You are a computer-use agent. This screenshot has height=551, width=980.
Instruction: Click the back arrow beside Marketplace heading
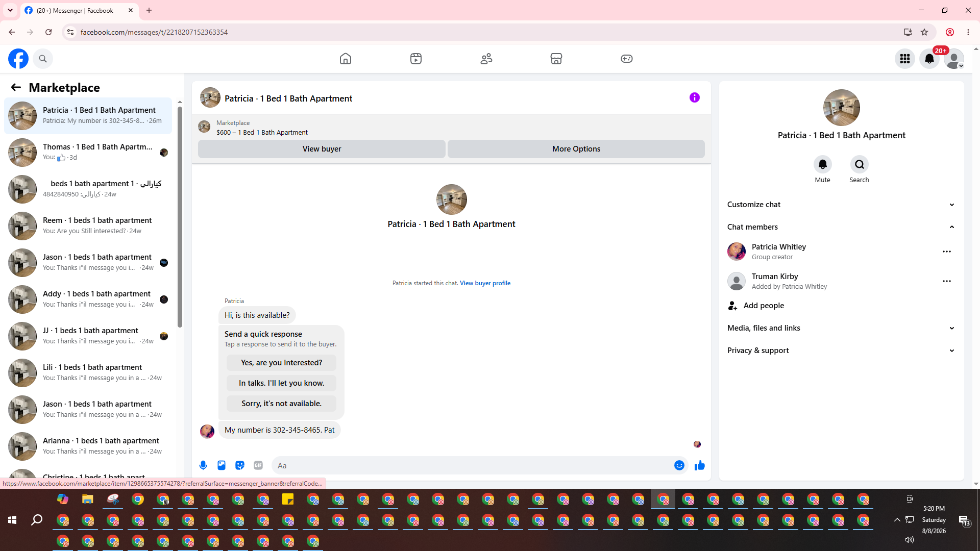click(16, 87)
